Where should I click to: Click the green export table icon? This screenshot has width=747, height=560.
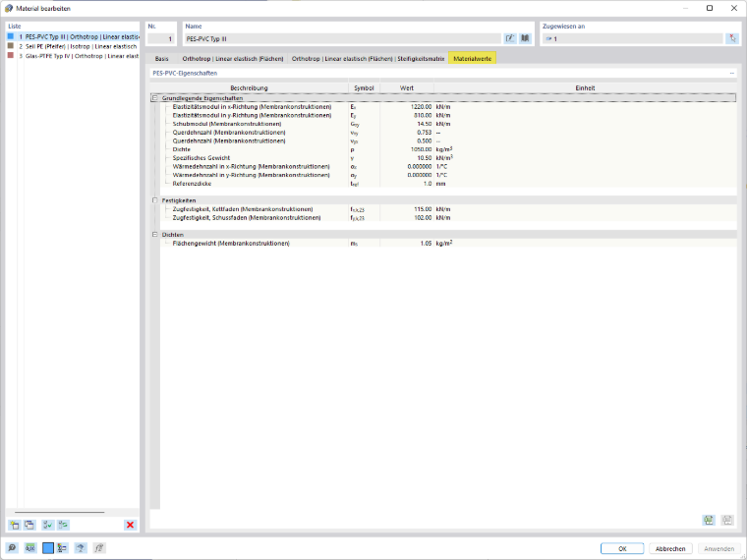(709, 520)
